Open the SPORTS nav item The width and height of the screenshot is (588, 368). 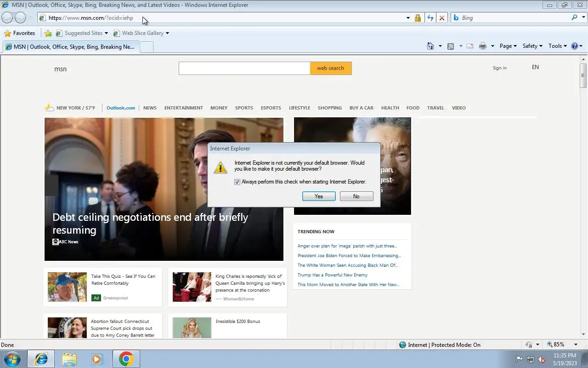click(244, 108)
